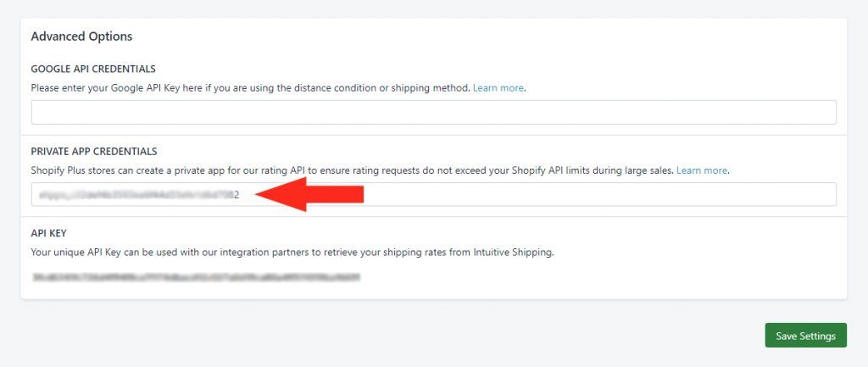Open Learn more link for Google API
The image size is (868, 367).
[498, 88]
